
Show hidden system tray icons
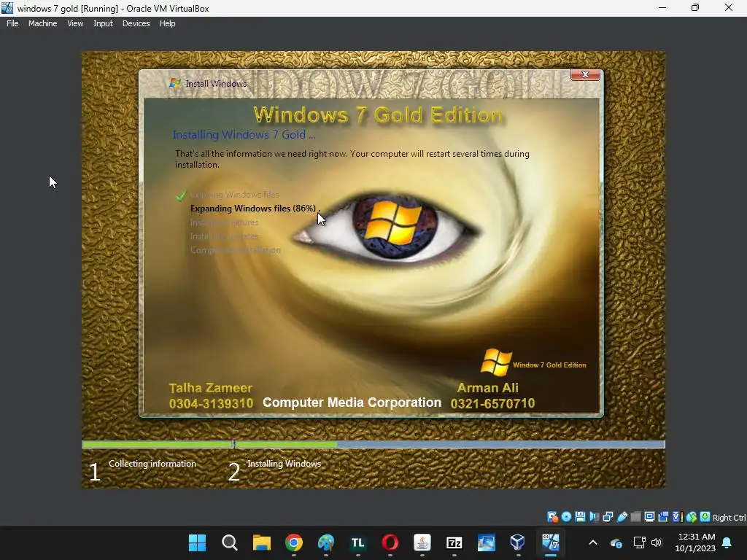pos(593,542)
